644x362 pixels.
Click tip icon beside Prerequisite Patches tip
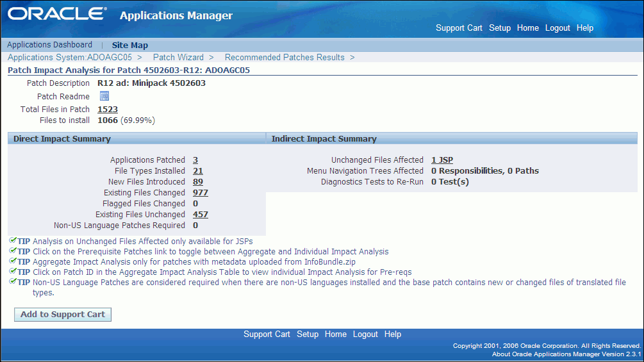13,251
